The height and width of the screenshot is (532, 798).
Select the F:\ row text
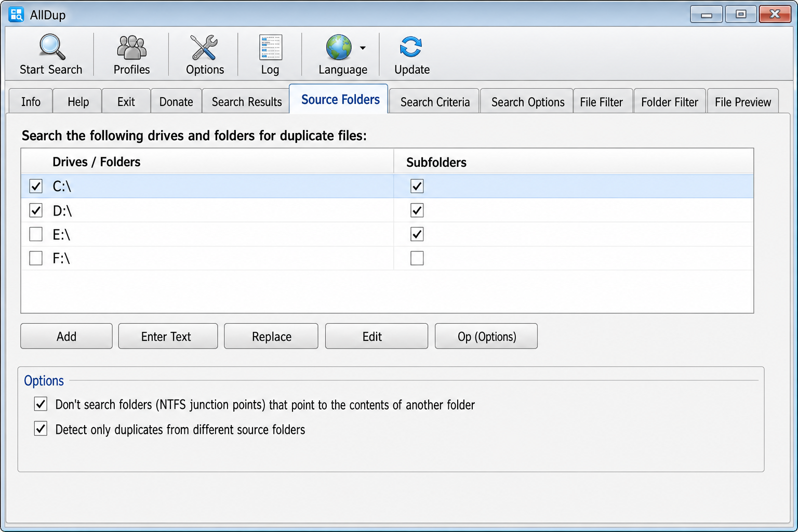click(x=61, y=258)
